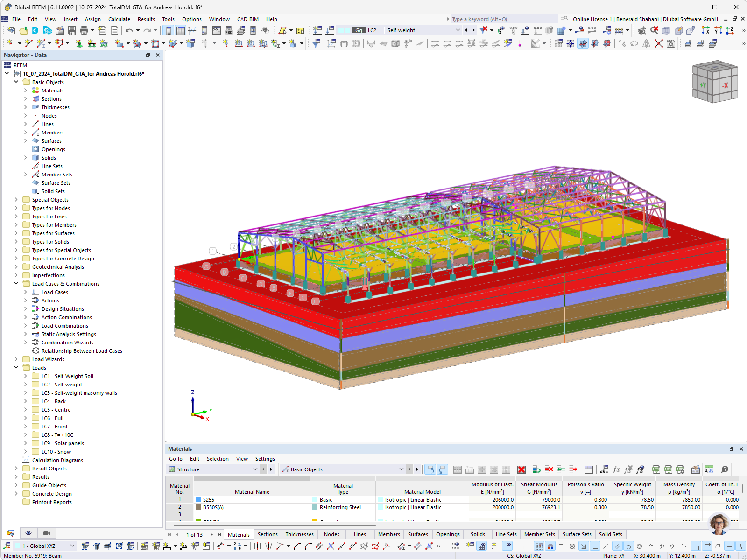Toggle show nodal loads icon

[x=525, y=30]
